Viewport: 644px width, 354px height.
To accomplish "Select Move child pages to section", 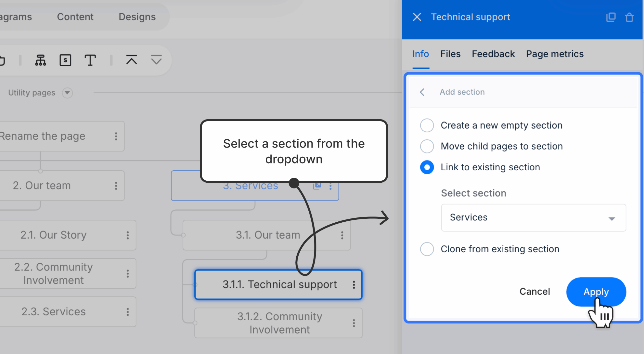I will click(427, 146).
